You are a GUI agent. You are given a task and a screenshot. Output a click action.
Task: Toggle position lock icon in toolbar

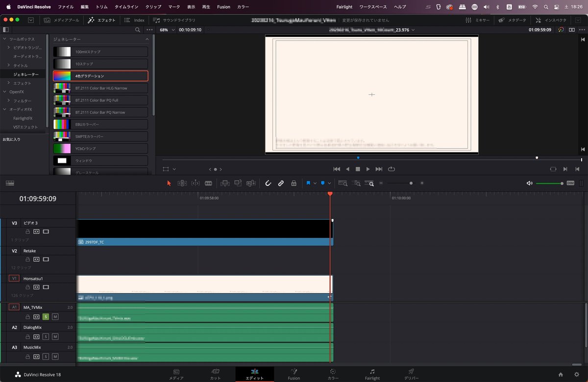point(294,183)
